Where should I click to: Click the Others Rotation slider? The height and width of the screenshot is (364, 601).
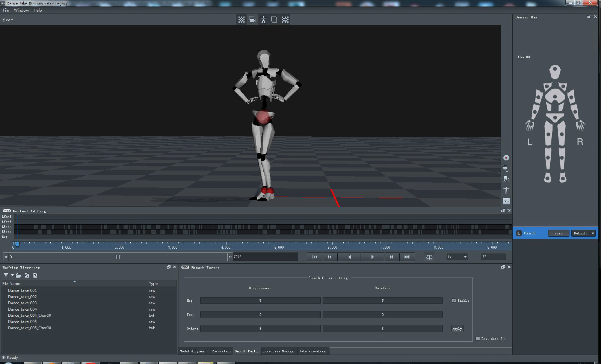(x=383, y=328)
